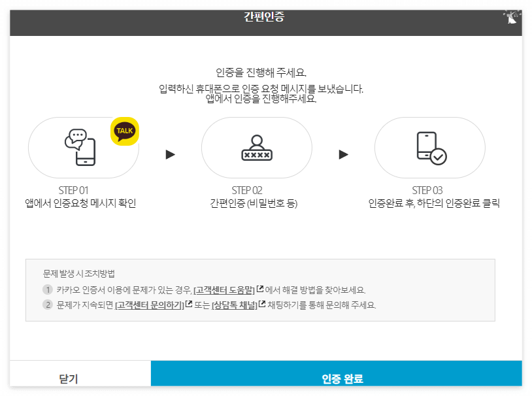Open the 고객센터 도움말 link
Screen dimensions: 532x396
point(224,290)
